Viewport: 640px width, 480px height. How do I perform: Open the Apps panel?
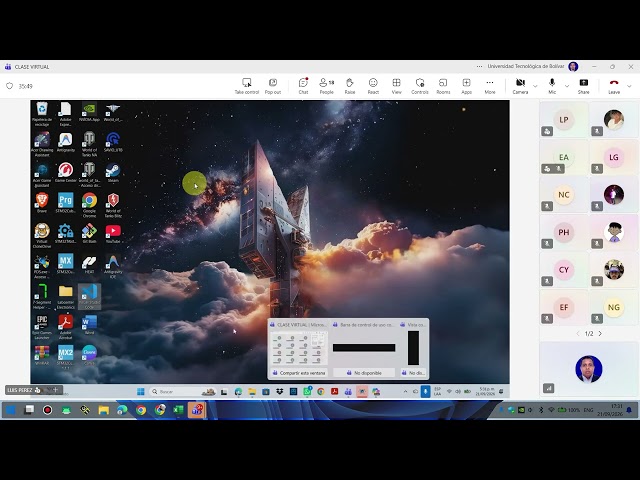[x=467, y=86]
